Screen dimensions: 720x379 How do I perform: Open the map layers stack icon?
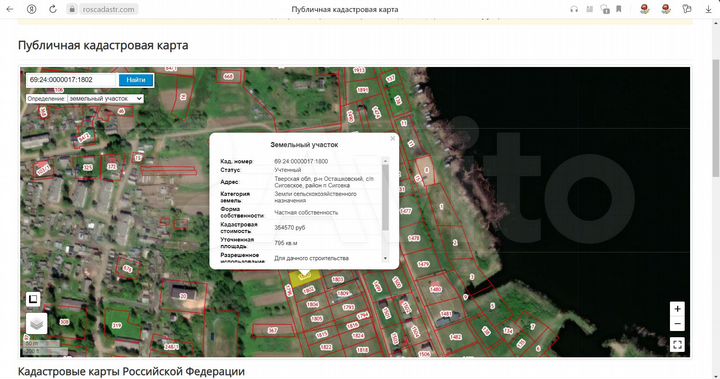click(36, 323)
